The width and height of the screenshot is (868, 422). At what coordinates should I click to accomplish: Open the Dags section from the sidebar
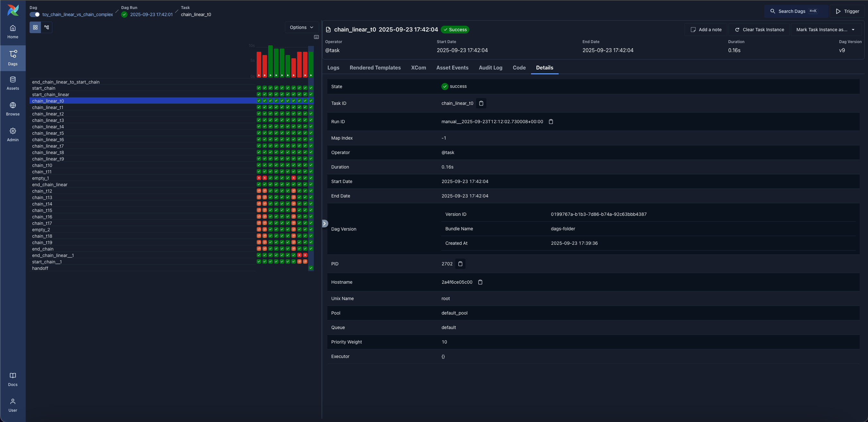coord(13,57)
